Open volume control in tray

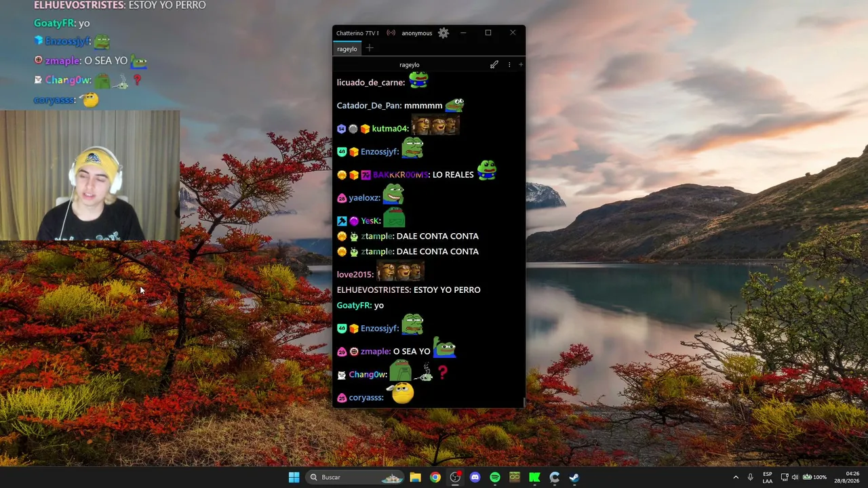point(795,477)
